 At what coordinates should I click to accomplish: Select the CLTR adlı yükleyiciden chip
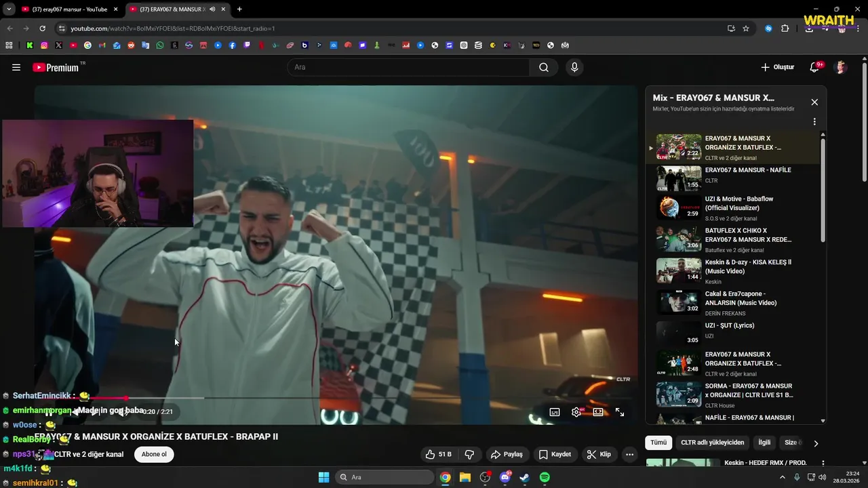(x=712, y=443)
